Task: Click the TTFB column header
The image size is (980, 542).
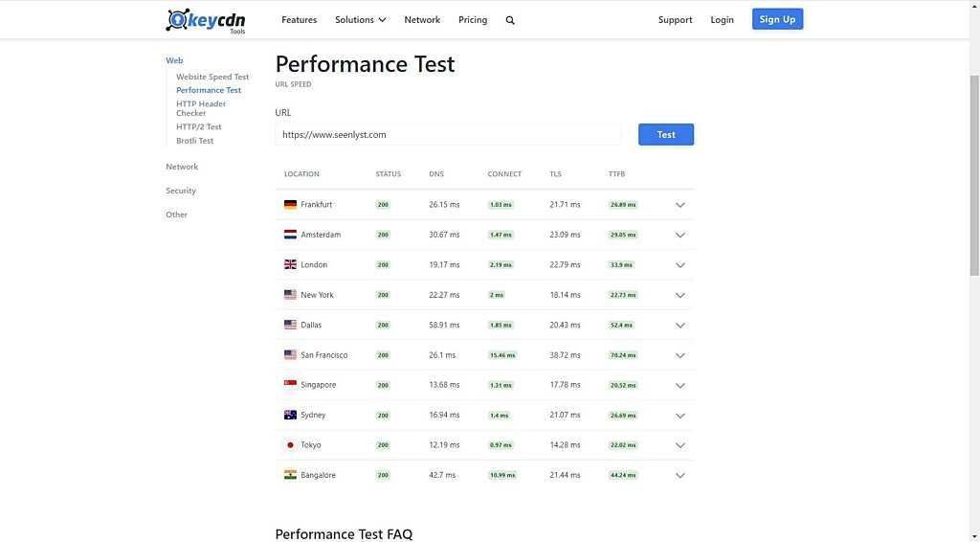Action: (617, 174)
